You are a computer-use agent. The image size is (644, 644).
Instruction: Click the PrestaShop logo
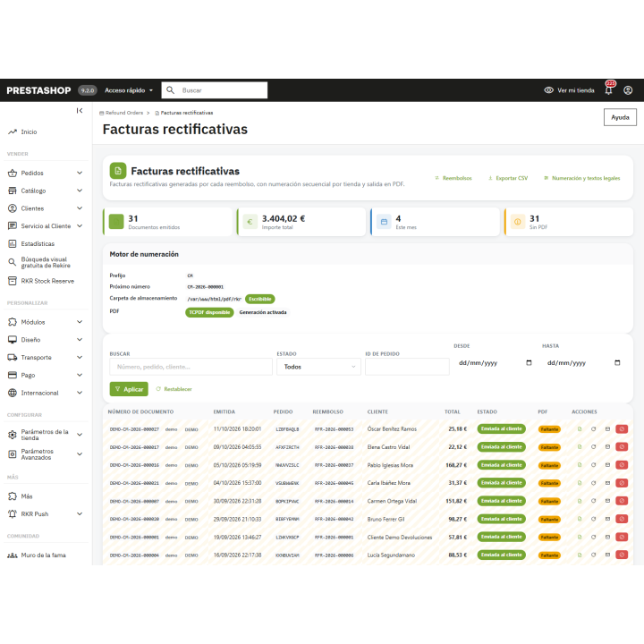(38, 90)
